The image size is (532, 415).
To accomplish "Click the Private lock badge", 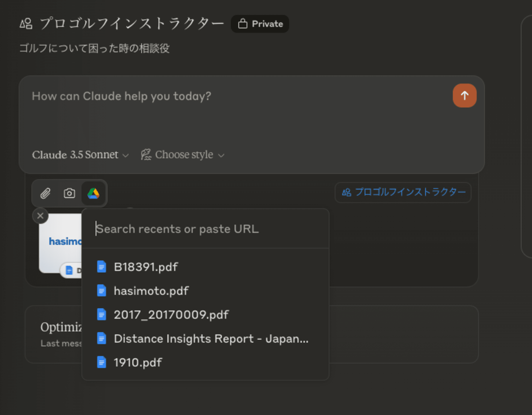I will (x=260, y=24).
